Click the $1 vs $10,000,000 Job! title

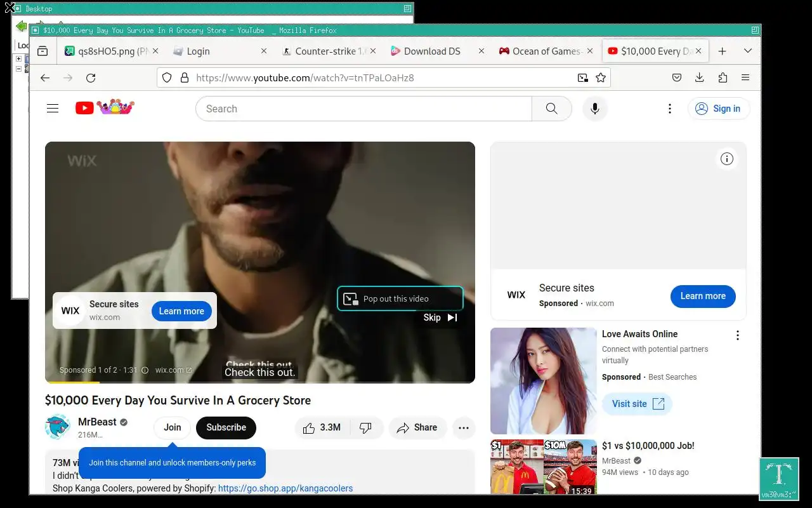click(648, 446)
